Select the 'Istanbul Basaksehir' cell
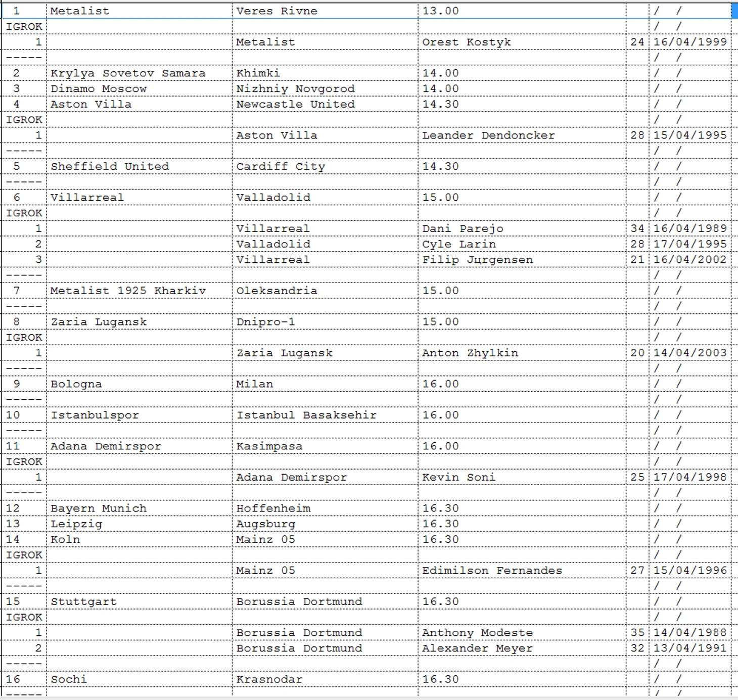Screen dimensions: 738x700 tap(325, 415)
